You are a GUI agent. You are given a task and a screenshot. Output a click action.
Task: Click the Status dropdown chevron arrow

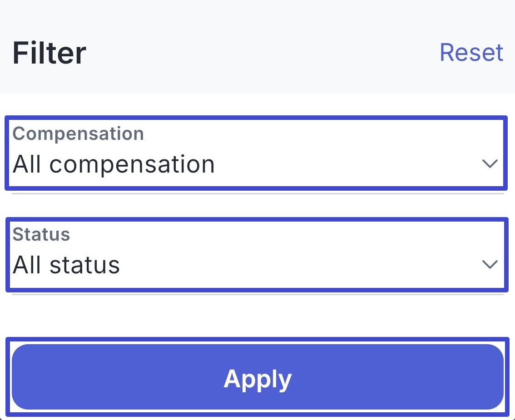pos(490,264)
